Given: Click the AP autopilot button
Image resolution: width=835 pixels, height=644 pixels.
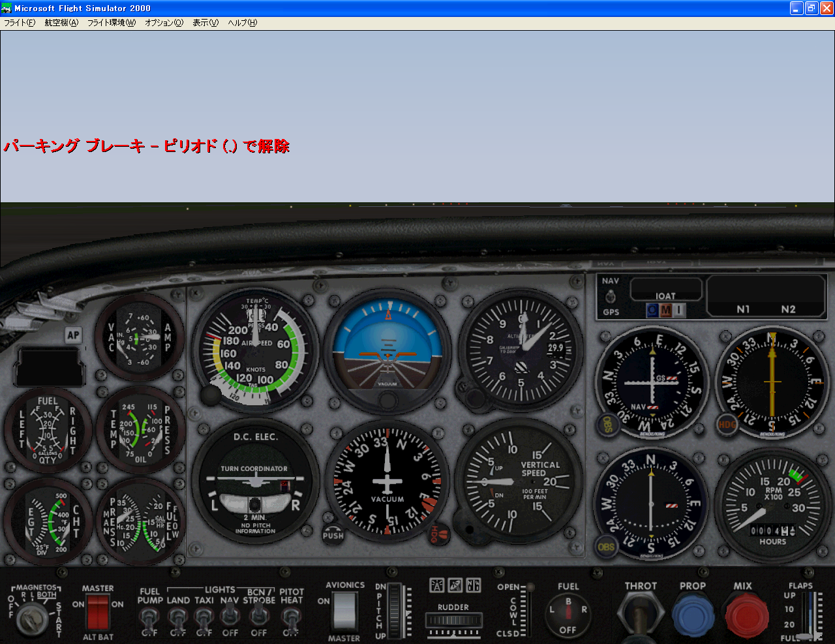Looking at the screenshot, I should click(73, 335).
